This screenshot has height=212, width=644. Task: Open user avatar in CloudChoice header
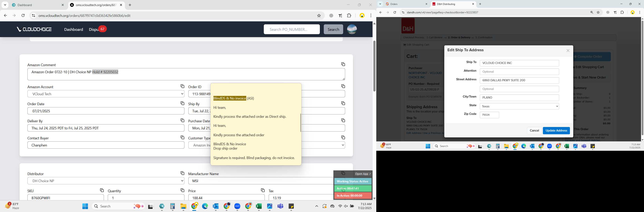pyautogui.click(x=352, y=29)
